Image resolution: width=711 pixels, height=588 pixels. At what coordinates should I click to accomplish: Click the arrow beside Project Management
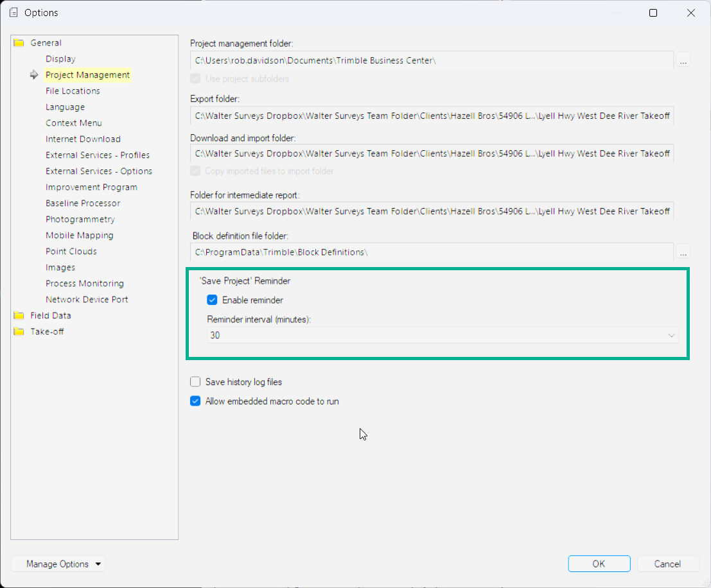coord(34,75)
